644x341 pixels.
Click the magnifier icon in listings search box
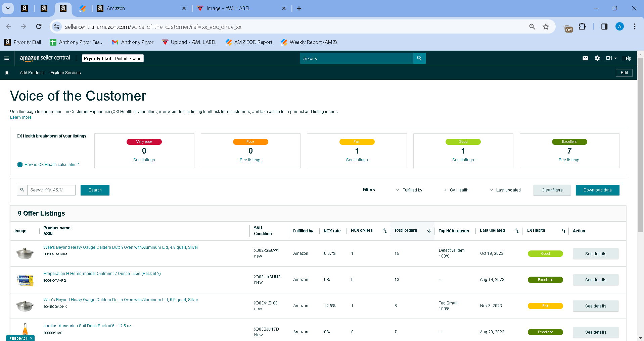click(22, 190)
